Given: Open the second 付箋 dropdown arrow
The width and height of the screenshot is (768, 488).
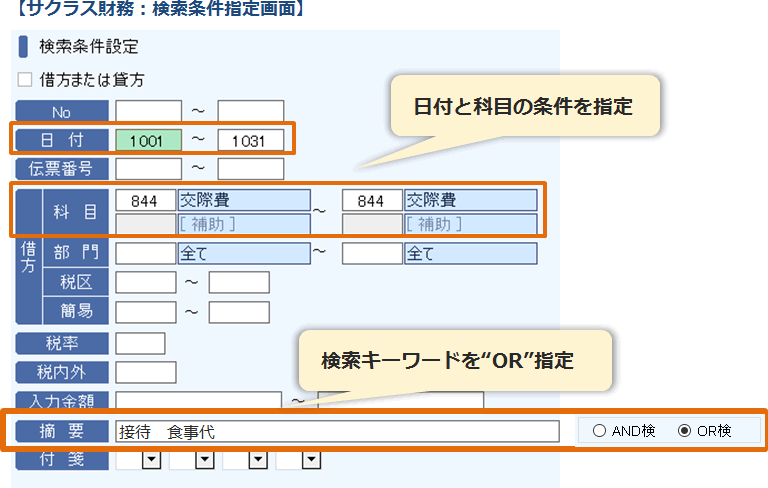Looking at the screenshot, I should point(205,460).
